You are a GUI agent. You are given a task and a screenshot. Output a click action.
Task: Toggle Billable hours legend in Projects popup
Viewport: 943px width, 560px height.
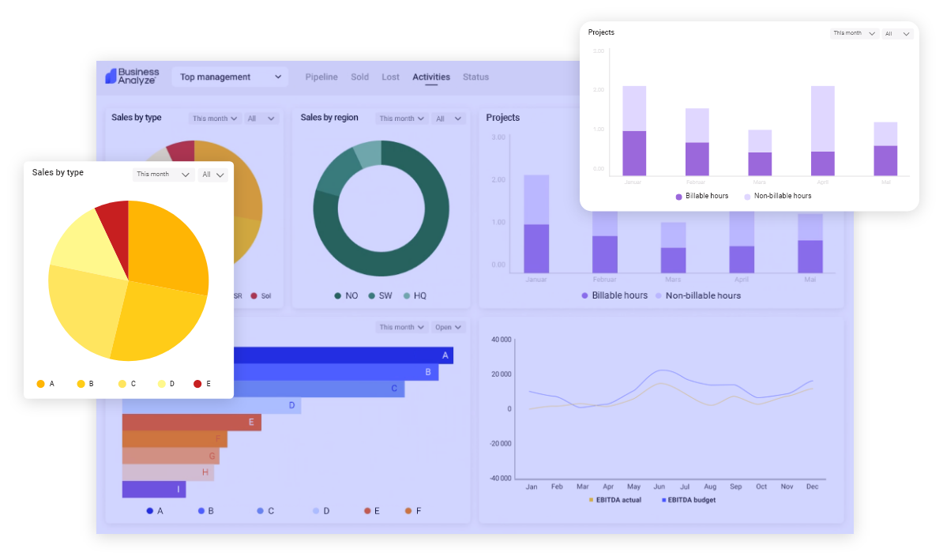click(701, 196)
